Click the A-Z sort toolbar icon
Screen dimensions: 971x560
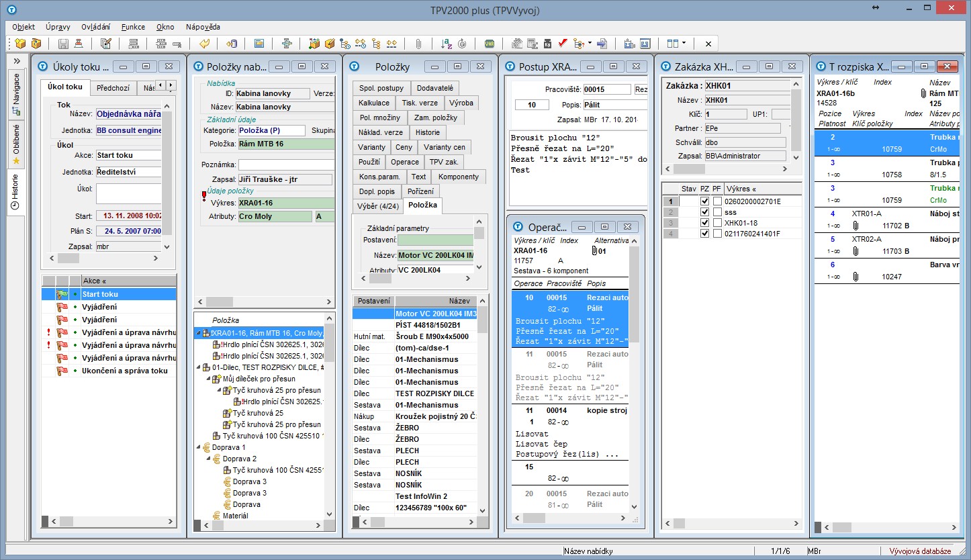(447, 44)
